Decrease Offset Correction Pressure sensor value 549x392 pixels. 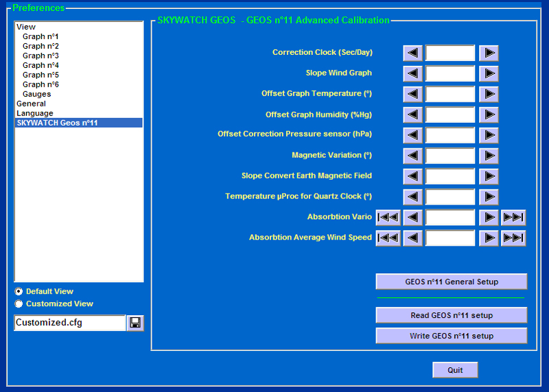413,135
